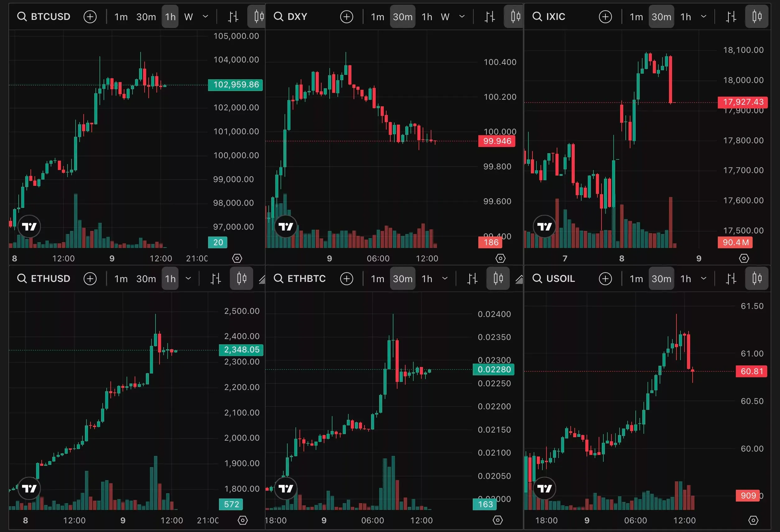780x532 pixels.
Task: Select the 1h interval on the IXIC chart
Action: [686, 16]
